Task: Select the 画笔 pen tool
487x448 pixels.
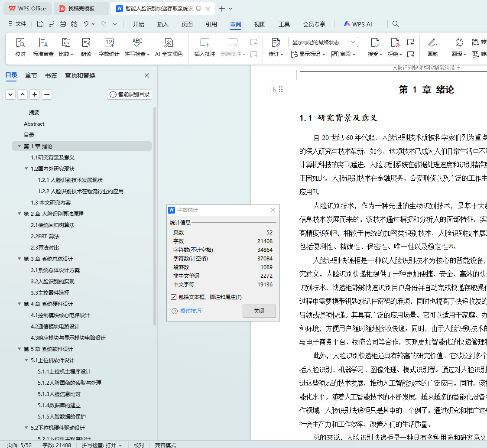Action: click(432, 43)
